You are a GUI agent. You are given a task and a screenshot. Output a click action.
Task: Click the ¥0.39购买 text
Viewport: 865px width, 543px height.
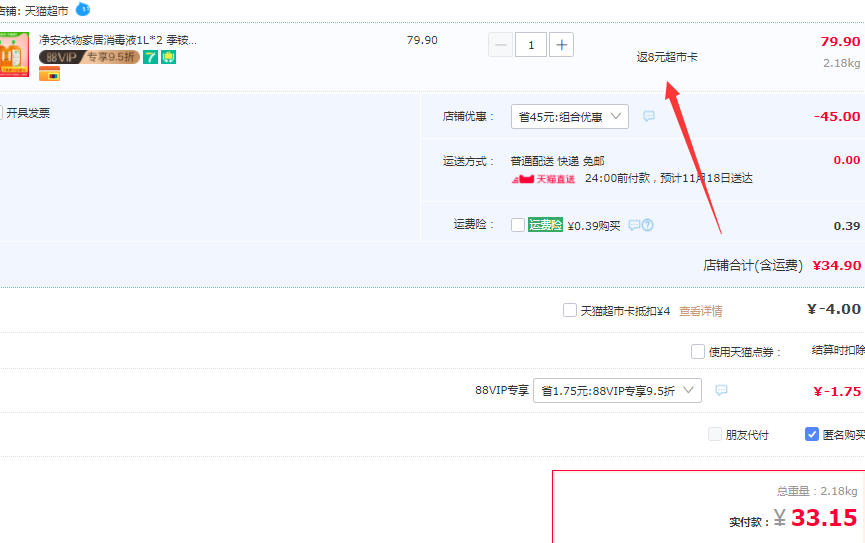594,226
